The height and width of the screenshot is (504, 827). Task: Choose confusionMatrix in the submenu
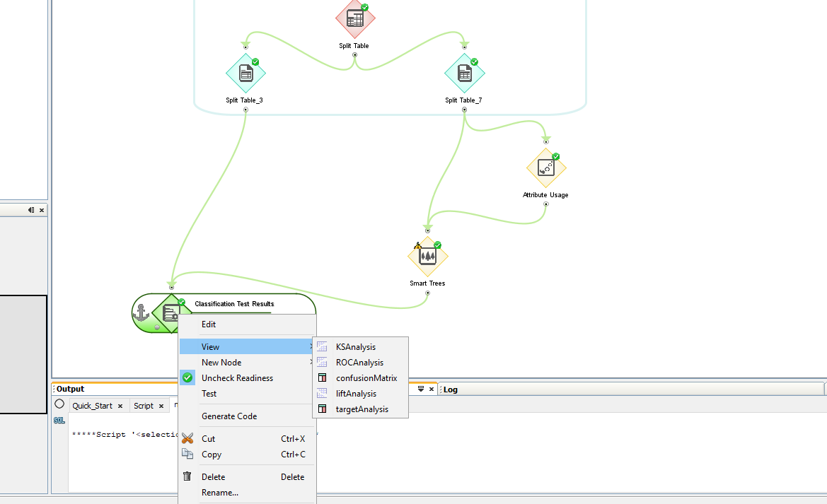tap(366, 378)
